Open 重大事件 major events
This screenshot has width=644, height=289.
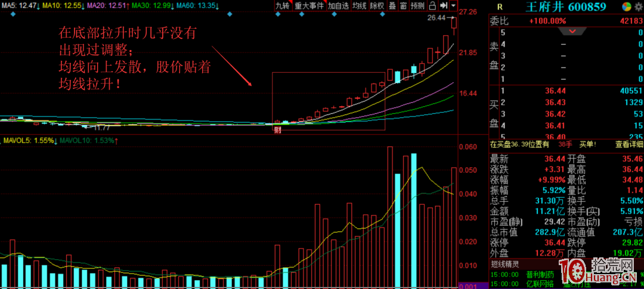click(x=309, y=5)
